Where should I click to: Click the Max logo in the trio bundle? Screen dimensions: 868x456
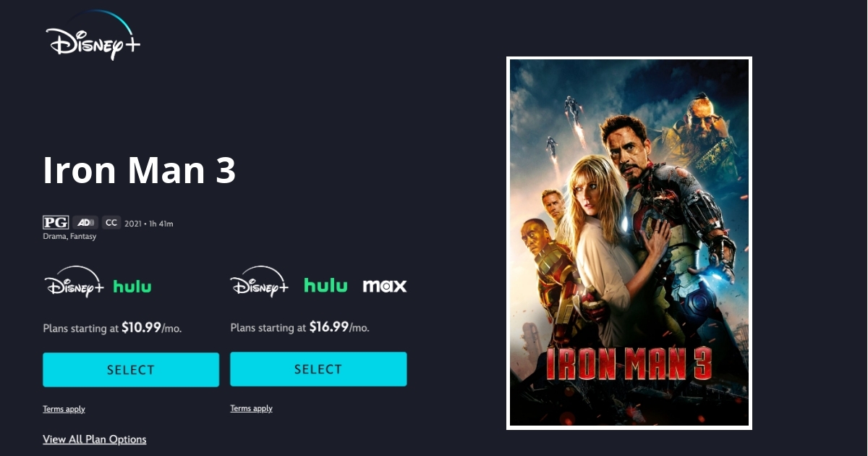[x=385, y=286]
